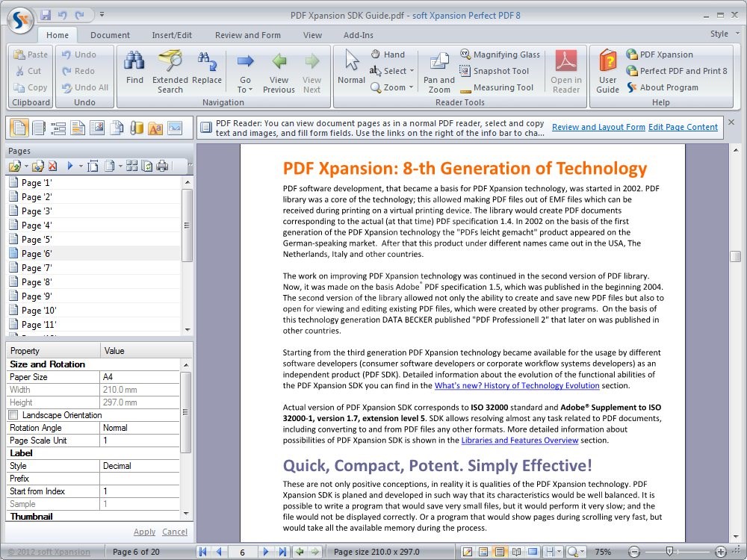747x560 pixels.
Task: Click Apply in the properties panel
Action: click(144, 532)
